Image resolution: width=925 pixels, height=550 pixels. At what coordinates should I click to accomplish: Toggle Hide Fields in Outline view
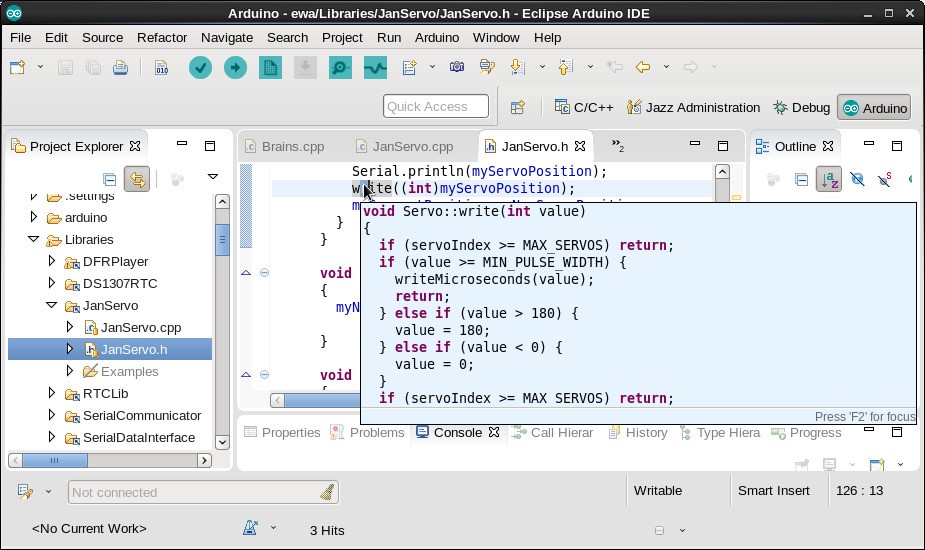pyautogui.click(x=857, y=180)
